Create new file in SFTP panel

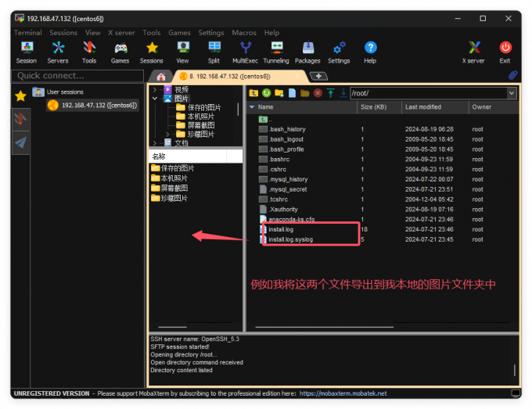(292, 93)
